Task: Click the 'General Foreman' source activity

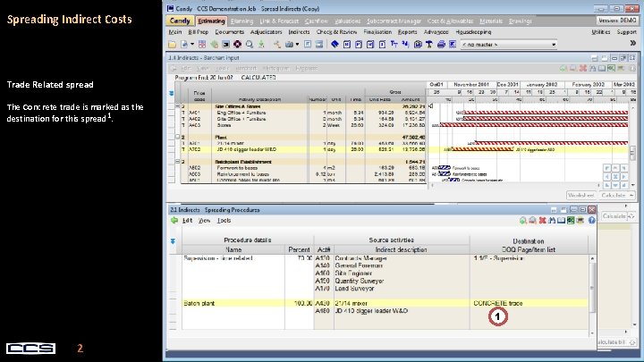Action: [x=359, y=265]
